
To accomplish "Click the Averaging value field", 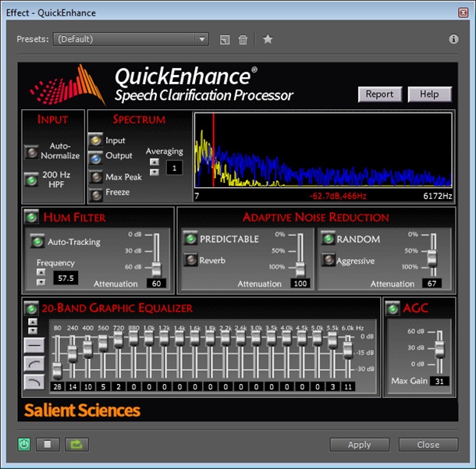I will 174,168.
